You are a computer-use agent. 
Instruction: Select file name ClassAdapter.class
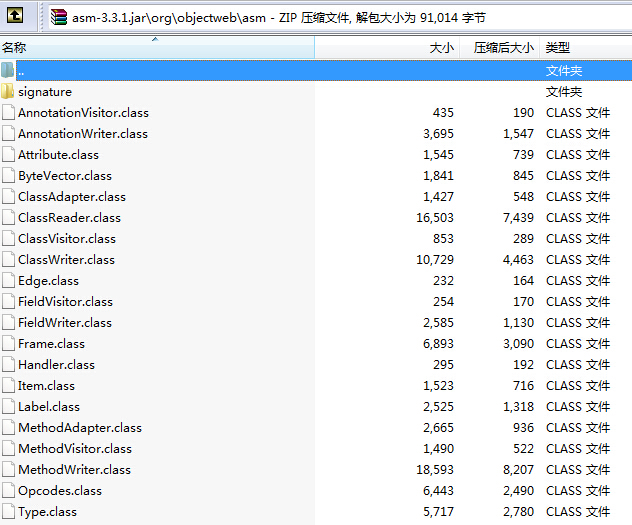tap(72, 197)
